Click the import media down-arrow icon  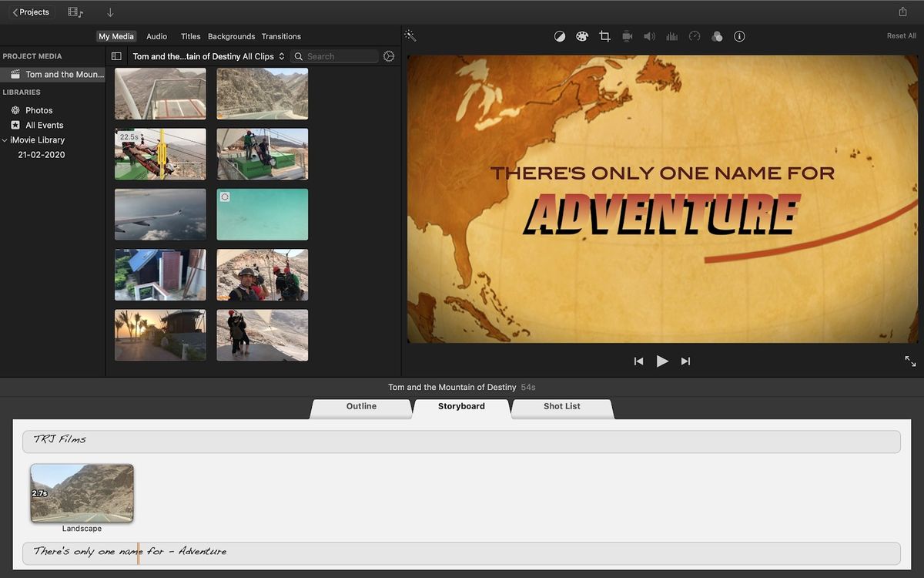(x=110, y=12)
